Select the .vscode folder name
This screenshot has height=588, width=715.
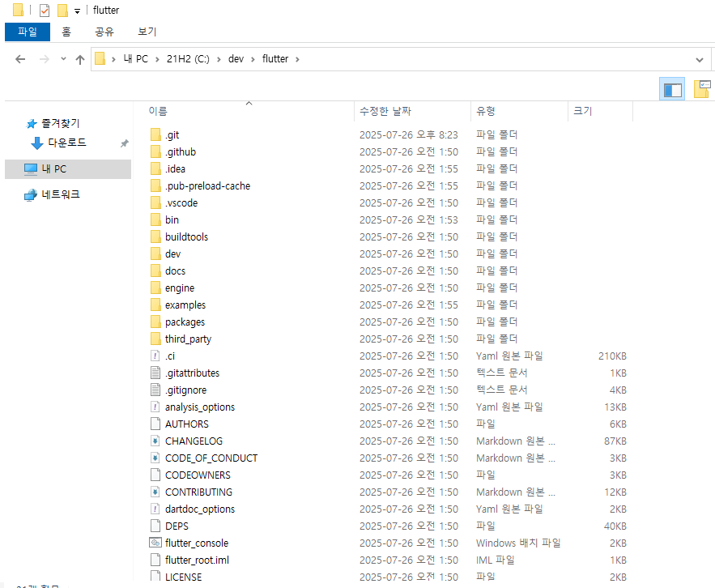(x=181, y=203)
